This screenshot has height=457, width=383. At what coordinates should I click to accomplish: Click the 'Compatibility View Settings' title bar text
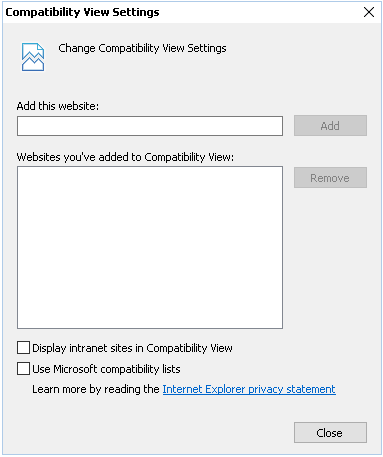click(82, 12)
